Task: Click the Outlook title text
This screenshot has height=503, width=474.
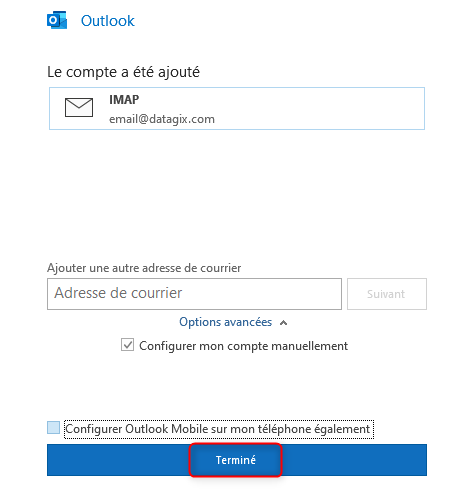Action: 108,21
